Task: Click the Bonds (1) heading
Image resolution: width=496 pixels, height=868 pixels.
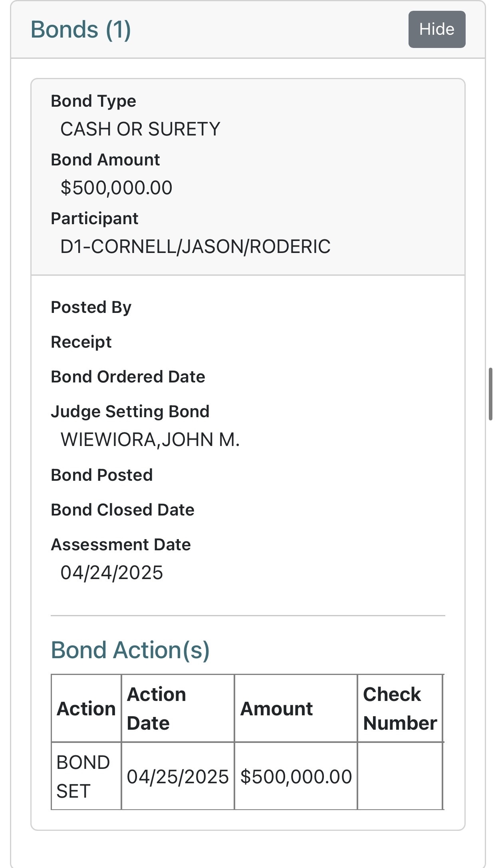Action: pyautogui.click(x=81, y=30)
